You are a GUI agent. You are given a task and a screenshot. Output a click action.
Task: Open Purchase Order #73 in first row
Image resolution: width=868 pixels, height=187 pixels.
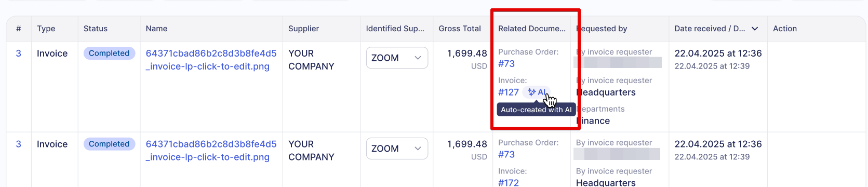tap(506, 63)
